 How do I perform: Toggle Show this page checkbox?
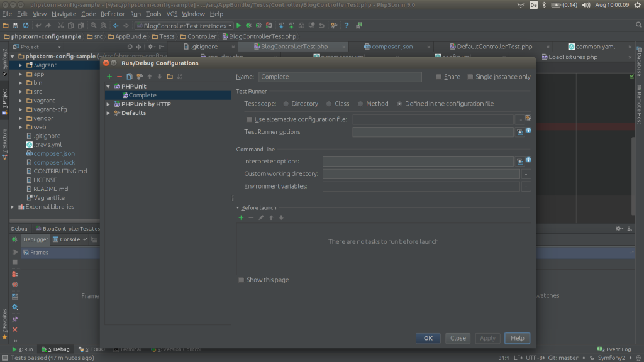click(241, 280)
